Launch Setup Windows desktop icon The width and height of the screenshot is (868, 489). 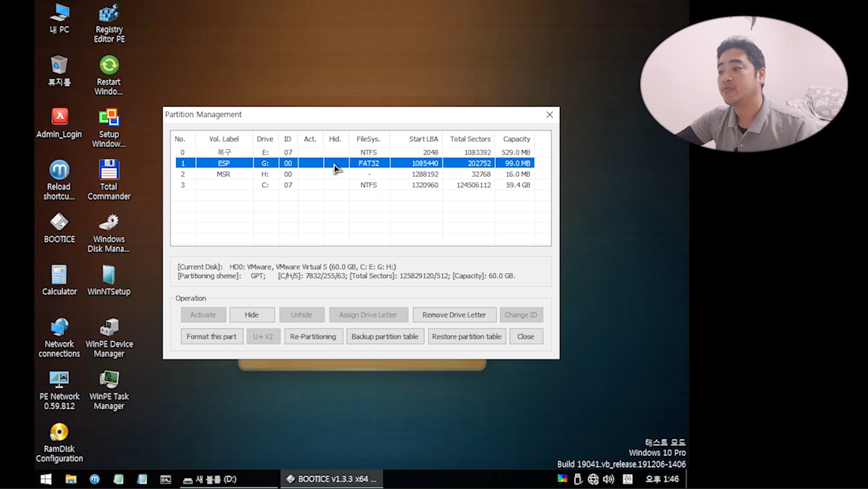(109, 128)
